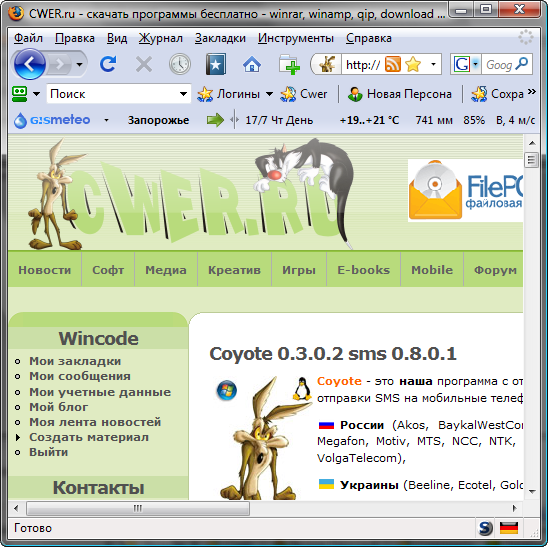The image size is (548, 547).
Task: Open the Coyote 0.3.0.2 sms 0.8.0.1 article title
Action: coord(333,354)
